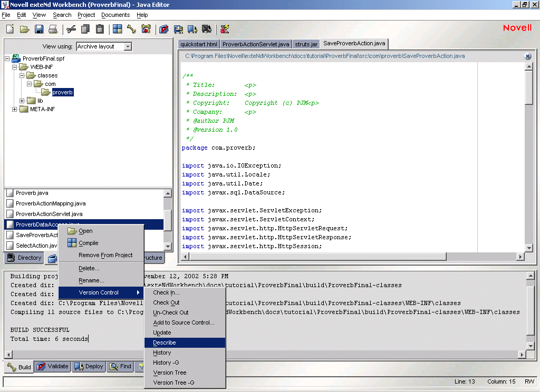Click scroll-down arrow of file list
This screenshot has width=540, height=392.
pos(168,246)
